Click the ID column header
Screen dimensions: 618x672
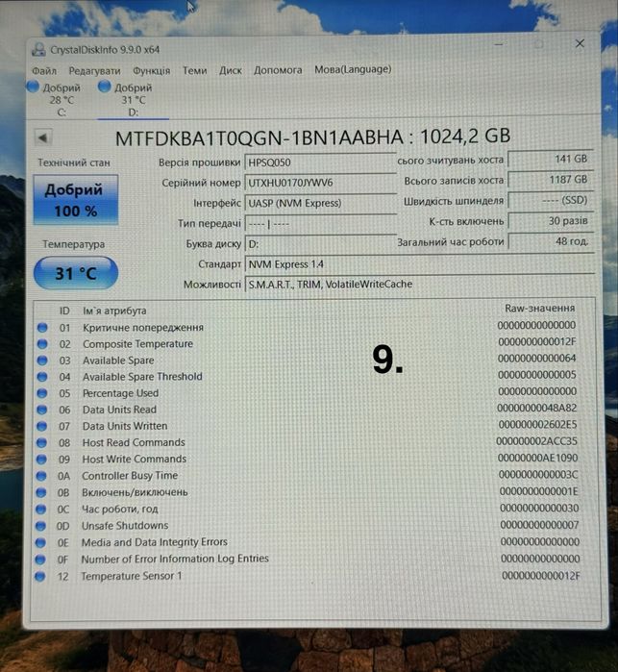(64, 311)
